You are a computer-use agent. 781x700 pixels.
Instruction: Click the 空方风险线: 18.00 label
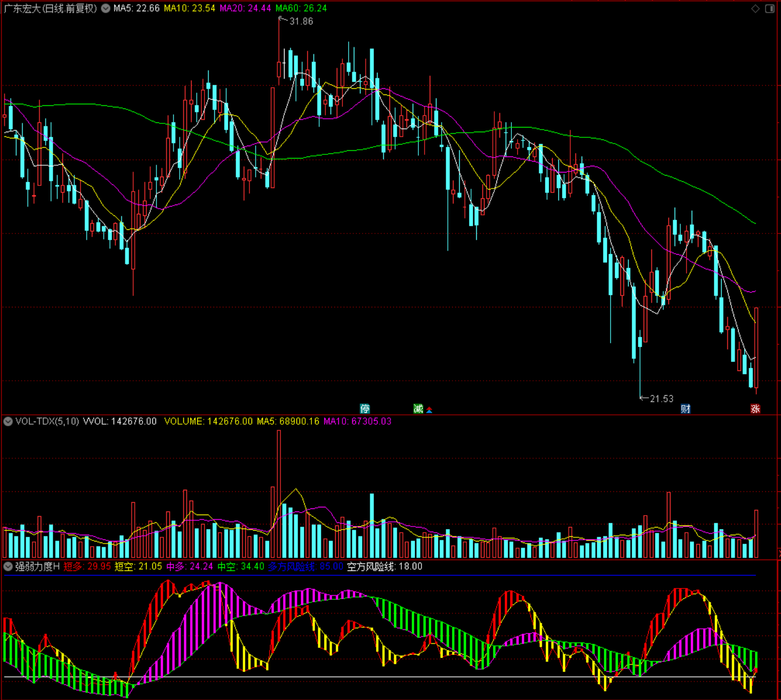385,566
